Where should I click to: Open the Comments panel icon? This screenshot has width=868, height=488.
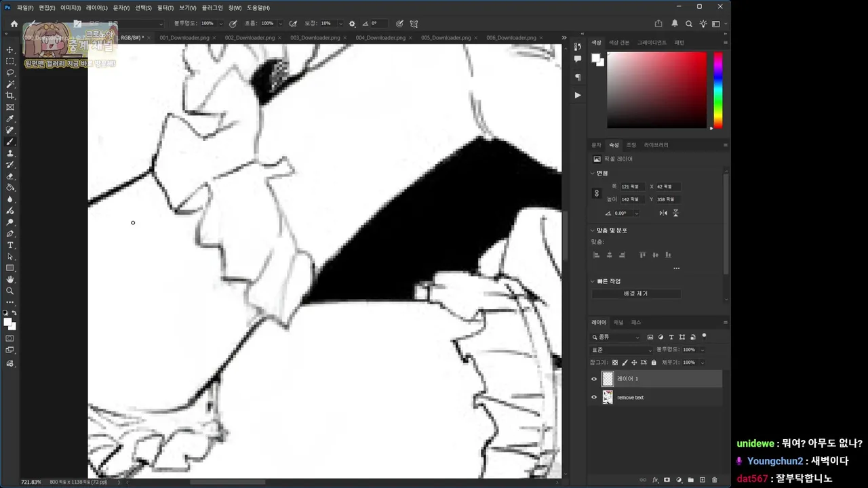point(578,60)
